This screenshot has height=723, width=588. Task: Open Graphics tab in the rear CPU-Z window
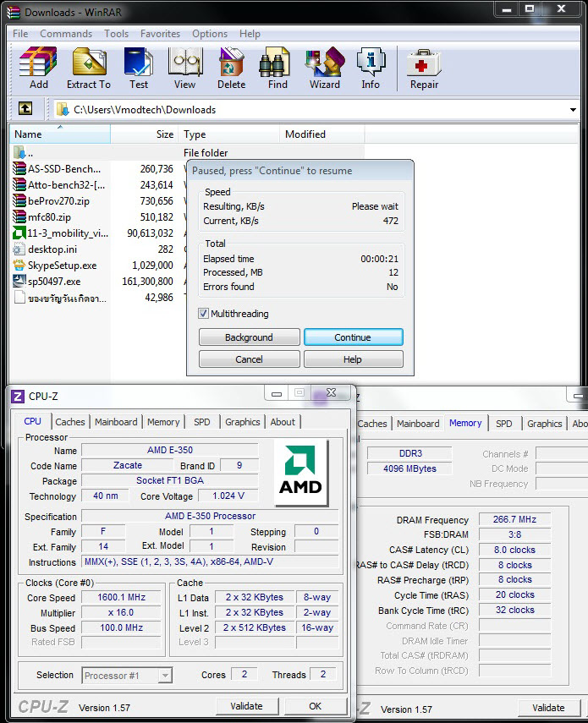click(x=545, y=424)
